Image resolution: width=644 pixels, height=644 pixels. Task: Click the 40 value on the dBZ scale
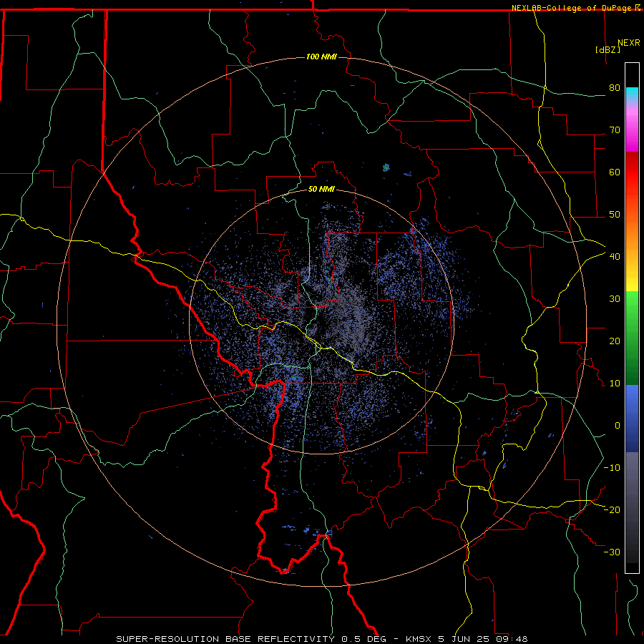click(x=615, y=257)
